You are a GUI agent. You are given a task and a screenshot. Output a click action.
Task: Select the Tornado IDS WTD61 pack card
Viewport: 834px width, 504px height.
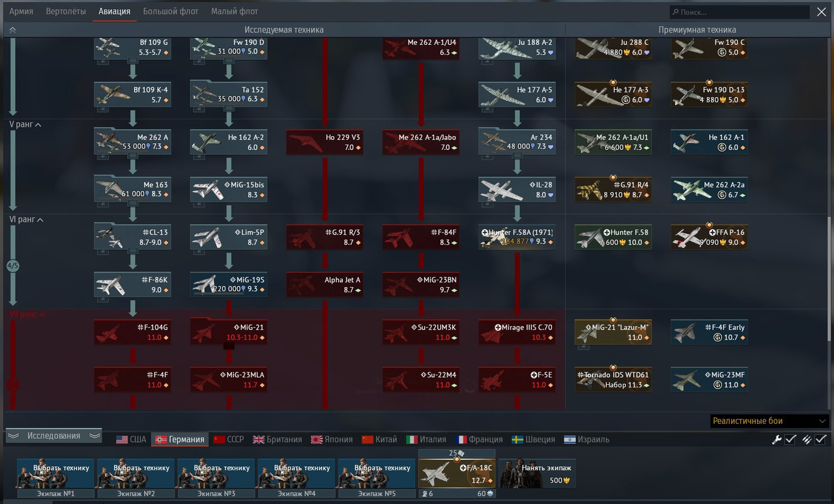tap(613, 380)
